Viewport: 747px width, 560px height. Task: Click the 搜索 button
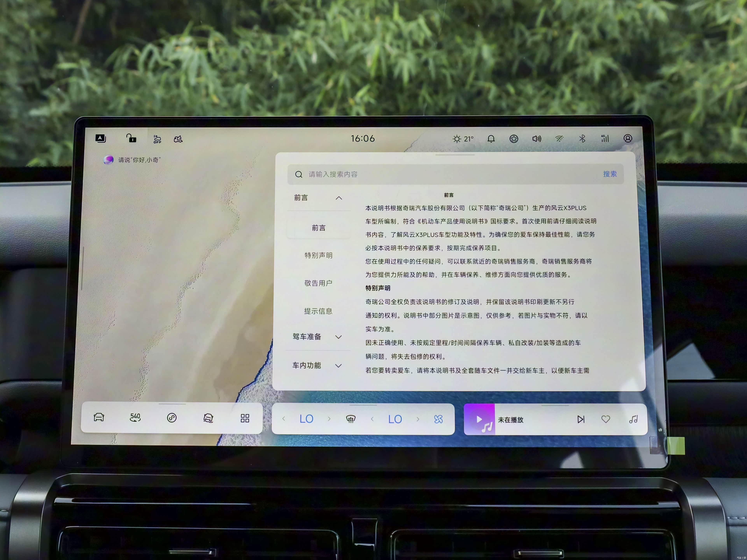point(609,174)
